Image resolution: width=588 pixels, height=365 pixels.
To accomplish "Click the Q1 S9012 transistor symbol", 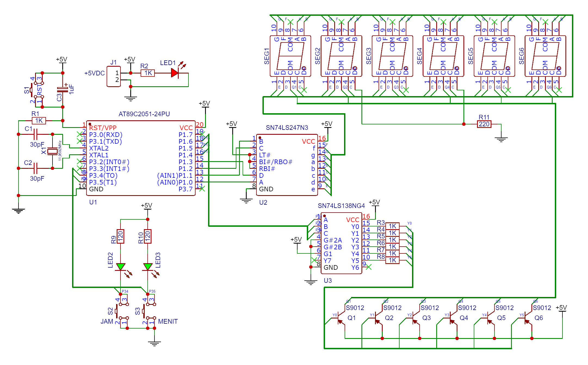I will [341, 318].
